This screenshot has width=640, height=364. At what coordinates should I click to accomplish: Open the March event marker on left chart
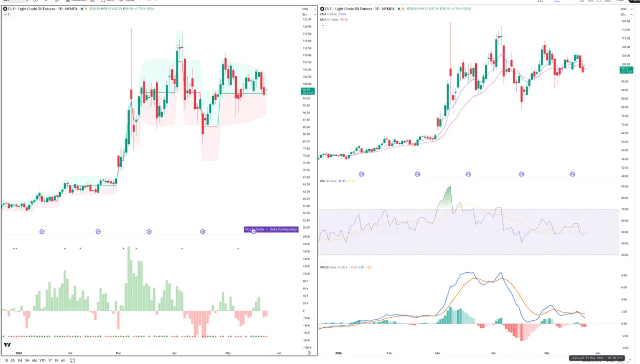pos(150,231)
